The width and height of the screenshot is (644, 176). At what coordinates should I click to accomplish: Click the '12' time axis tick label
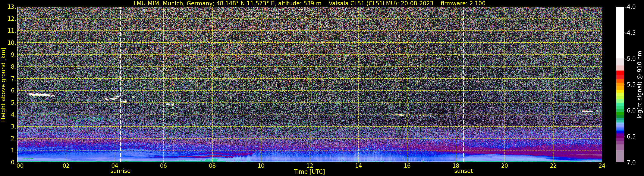[x=310, y=166]
